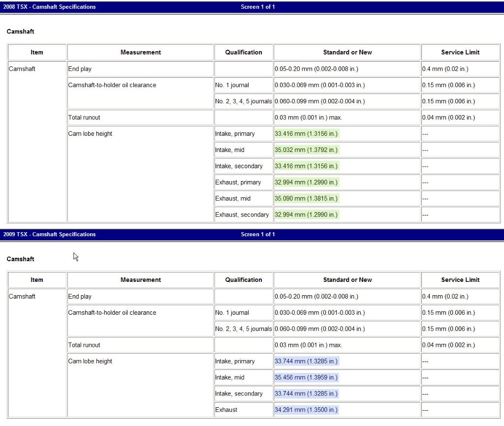Click "No. 2, 3, 4, 5 journals" in the 2008 table
This screenshot has width=504, height=426.
(x=243, y=101)
